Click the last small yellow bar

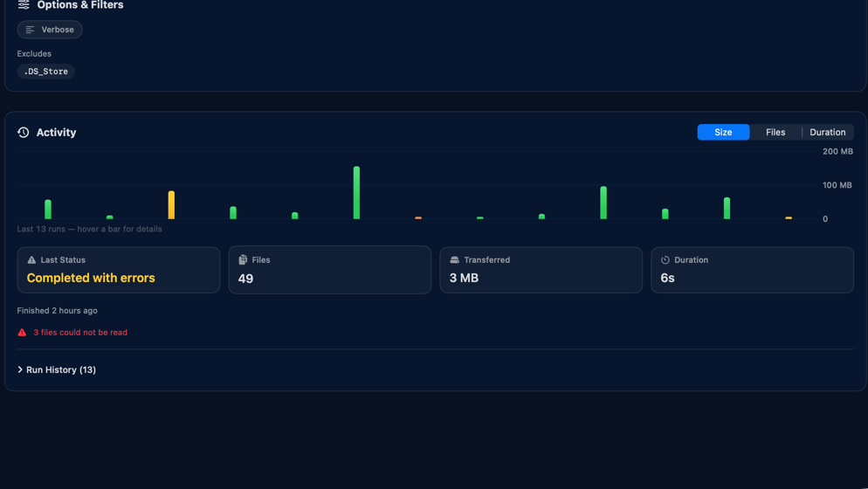coord(789,218)
